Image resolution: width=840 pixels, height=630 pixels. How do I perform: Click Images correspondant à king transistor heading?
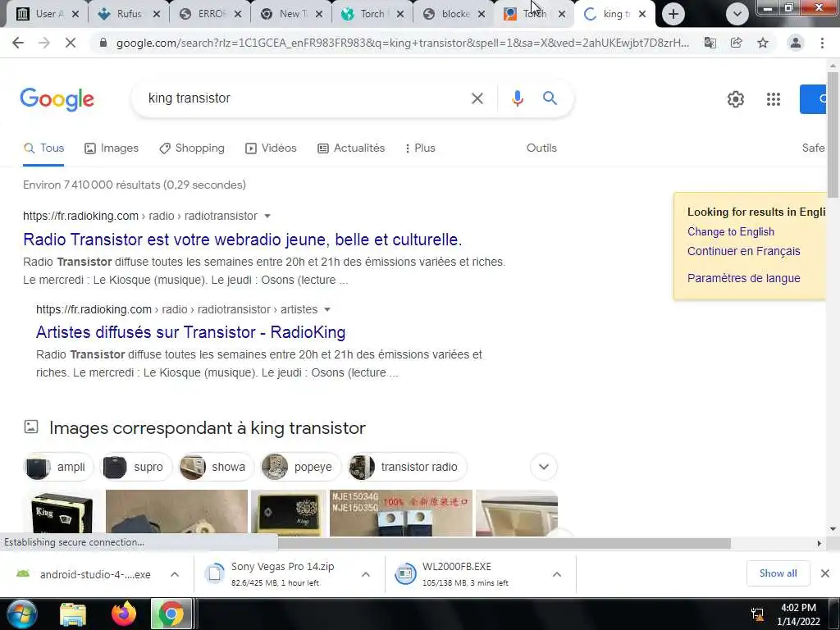[x=208, y=428]
